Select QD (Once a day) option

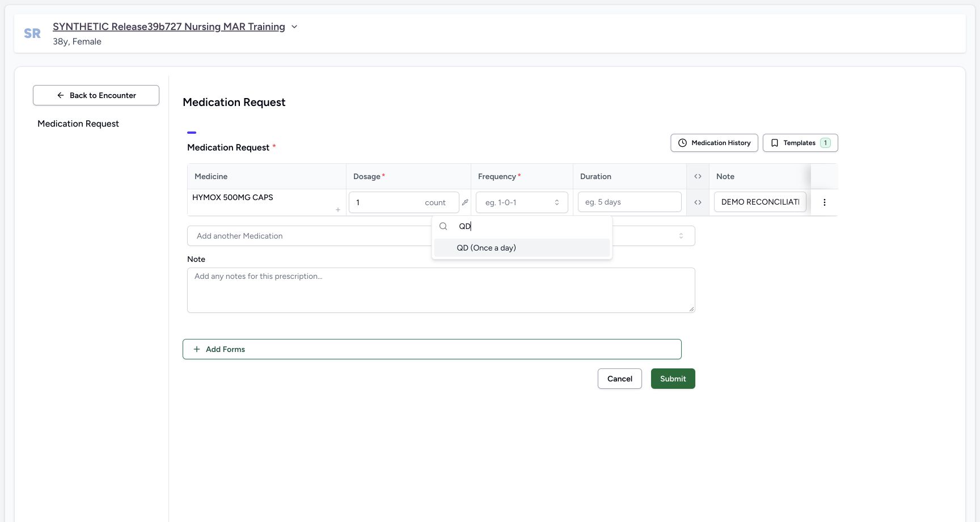coord(522,248)
